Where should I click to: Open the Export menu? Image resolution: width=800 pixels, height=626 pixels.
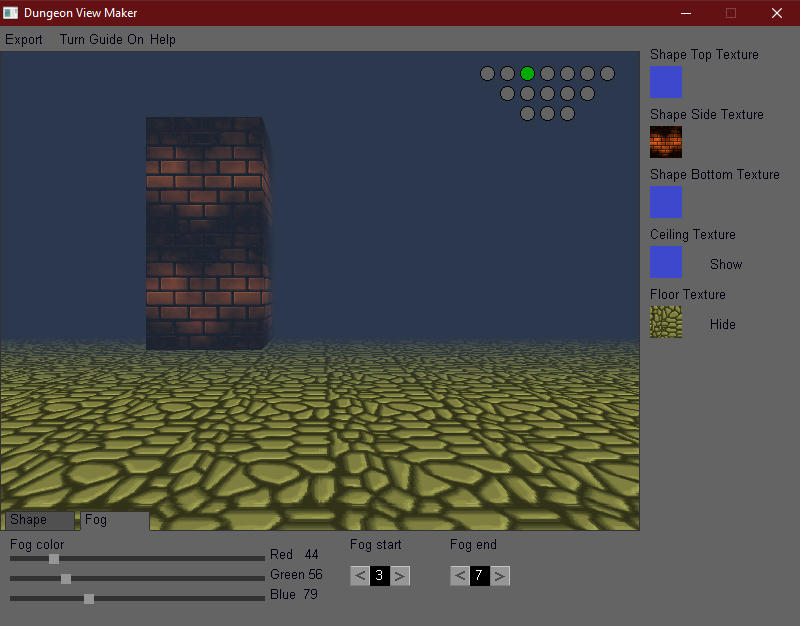[x=23, y=39]
